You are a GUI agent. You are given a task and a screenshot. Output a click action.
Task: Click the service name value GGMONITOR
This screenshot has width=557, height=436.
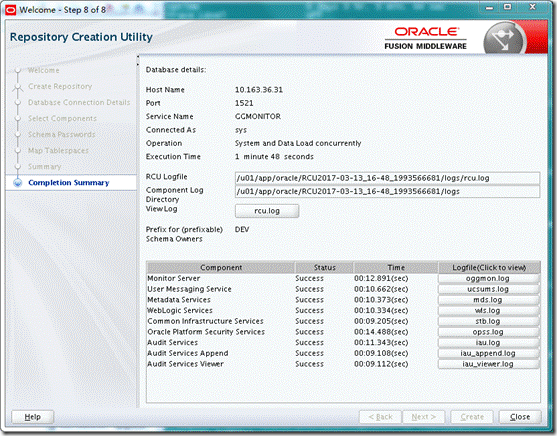(258, 117)
